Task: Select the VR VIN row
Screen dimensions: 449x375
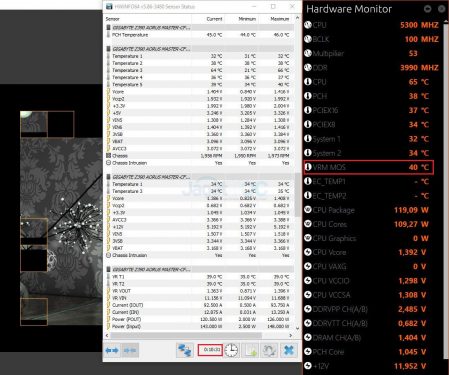Action: coord(199,298)
